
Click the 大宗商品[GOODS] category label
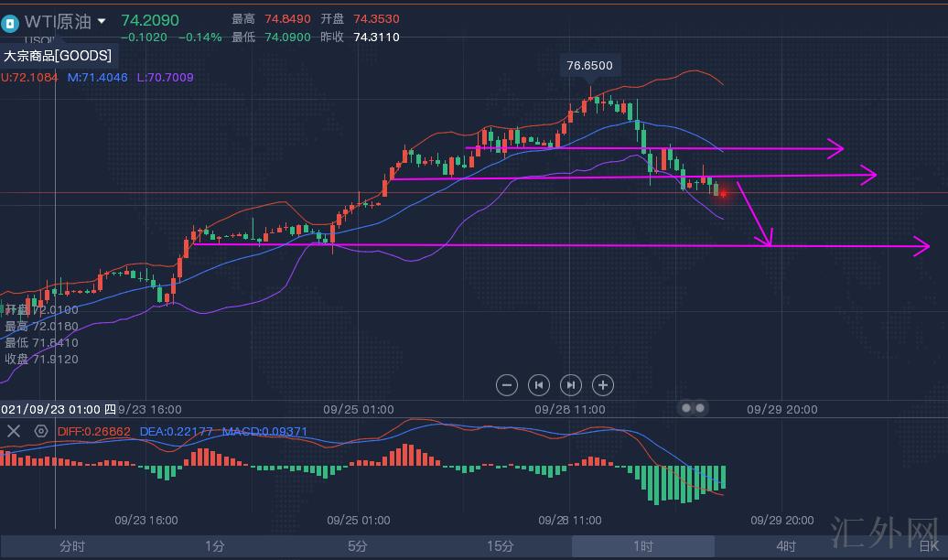click(58, 56)
